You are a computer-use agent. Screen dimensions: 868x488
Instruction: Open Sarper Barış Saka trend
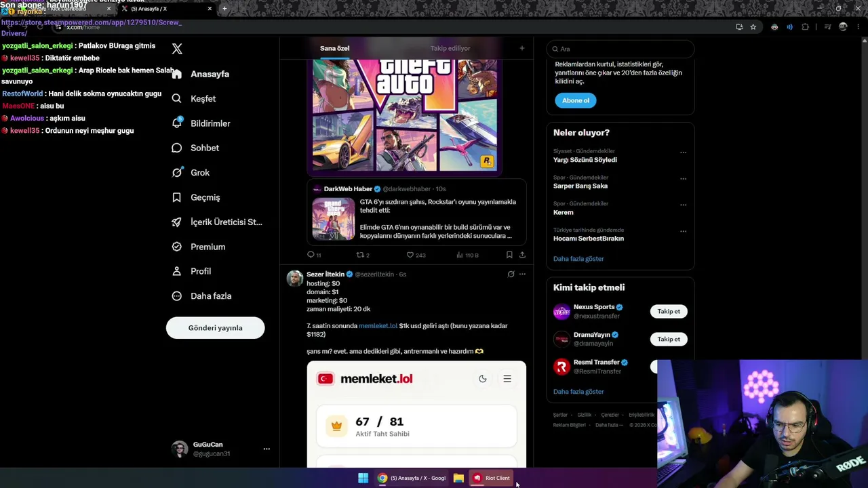(x=580, y=186)
